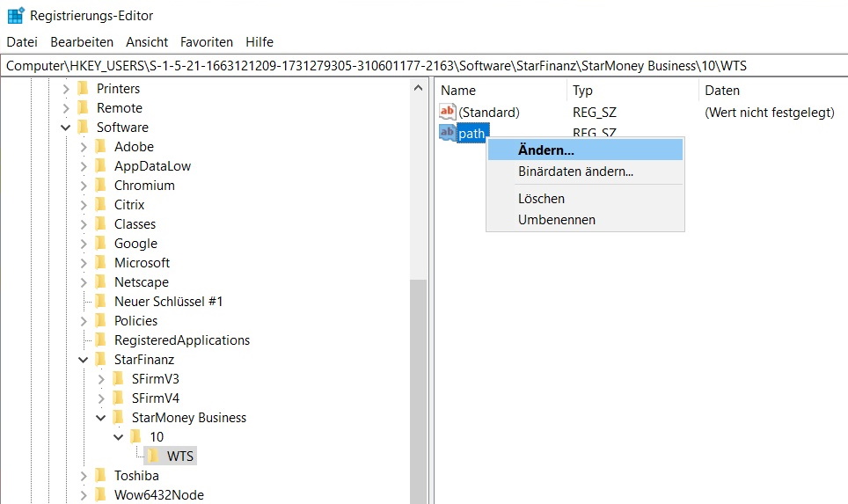
Task: Open the Datei menu
Action: 22,41
